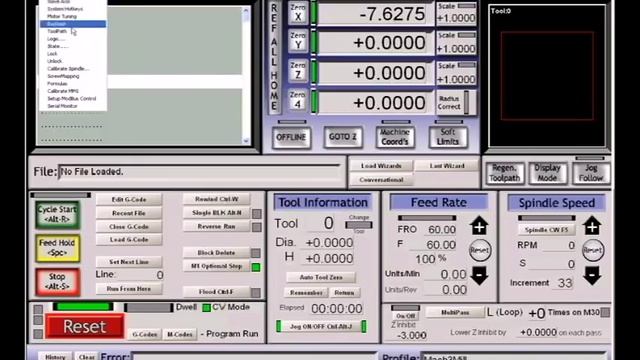Image resolution: width=640 pixels, height=360 pixels.
Task: Raise feed rate override with up arrow
Action: coord(479,226)
